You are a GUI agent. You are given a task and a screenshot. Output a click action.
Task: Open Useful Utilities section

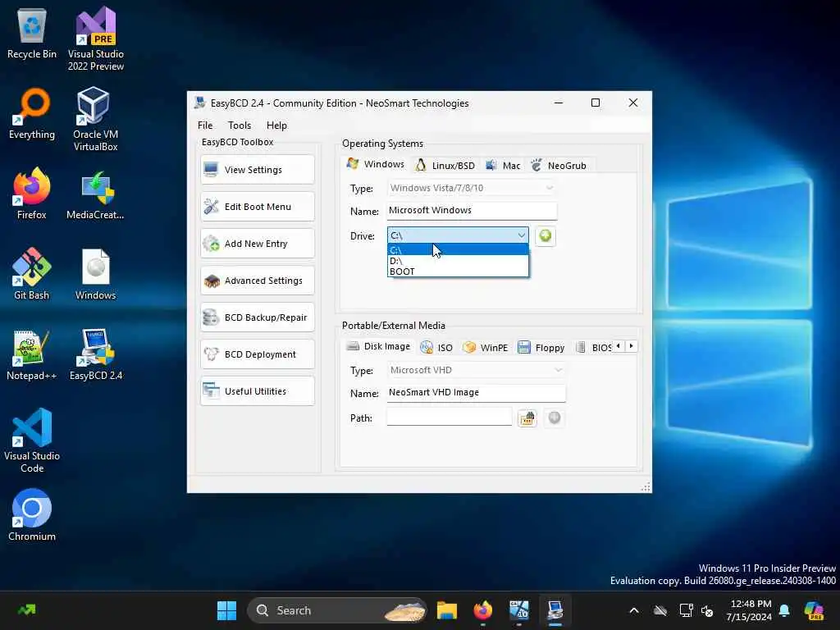[257, 391]
